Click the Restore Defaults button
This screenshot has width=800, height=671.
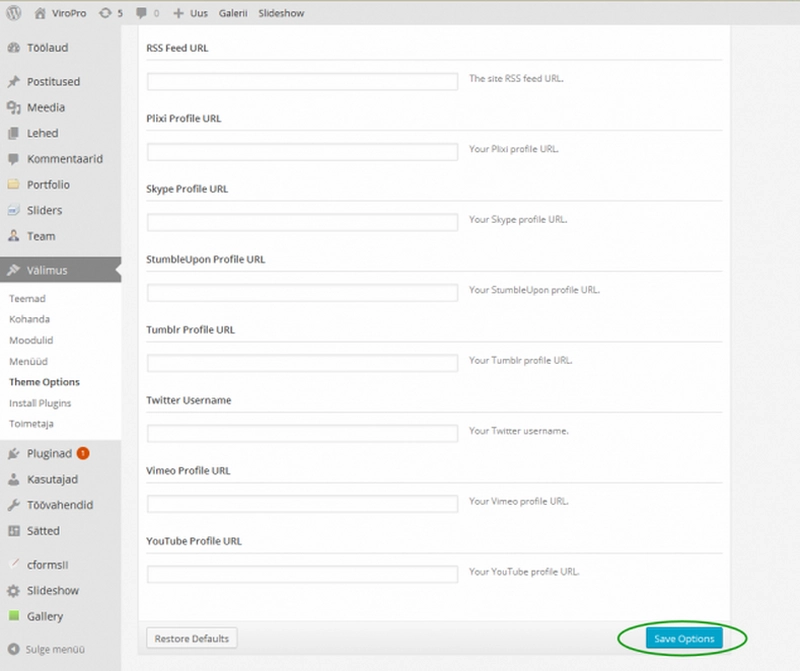point(192,638)
